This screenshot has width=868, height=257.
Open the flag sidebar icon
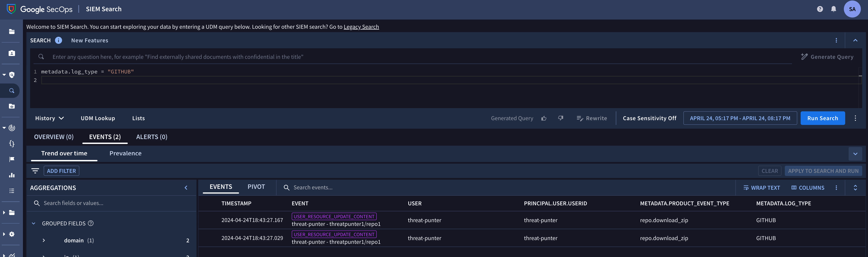(12, 159)
